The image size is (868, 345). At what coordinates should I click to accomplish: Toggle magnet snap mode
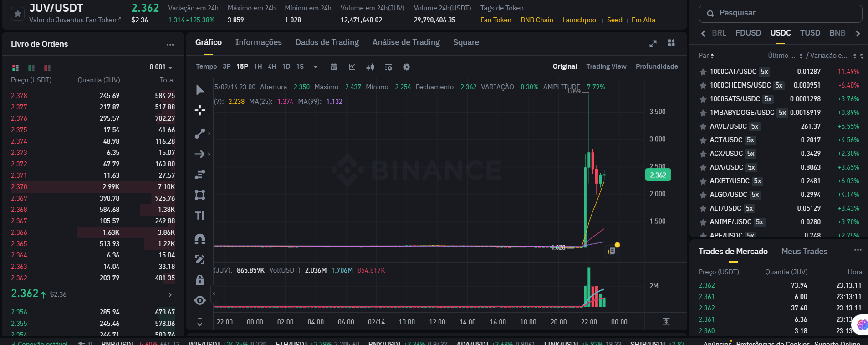click(x=199, y=239)
